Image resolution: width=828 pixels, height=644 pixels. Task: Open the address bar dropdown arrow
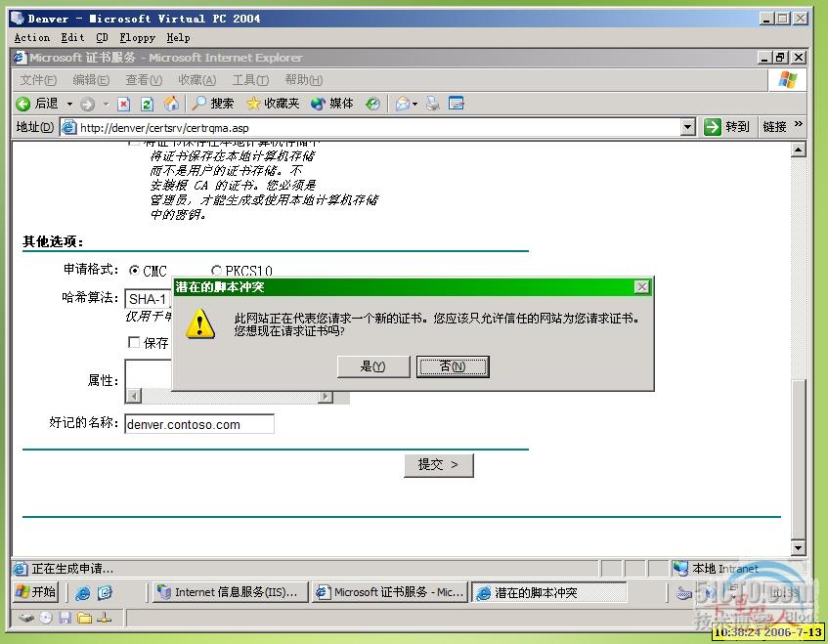687,127
